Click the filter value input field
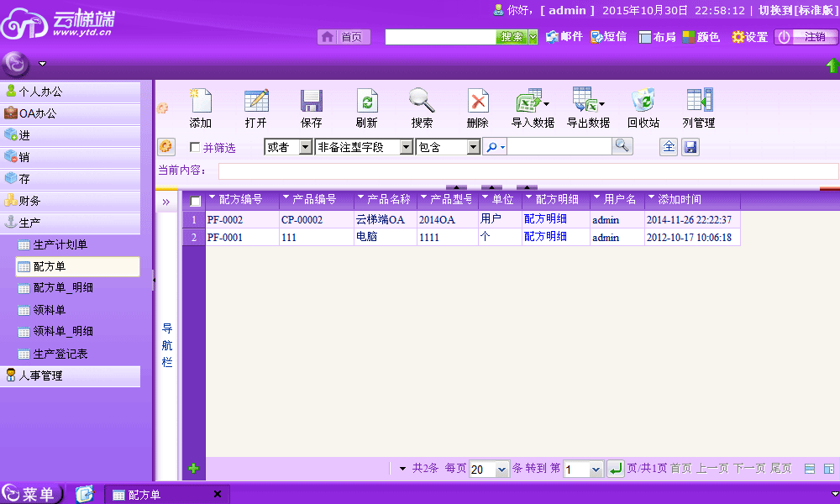 pyautogui.click(x=559, y=146)
